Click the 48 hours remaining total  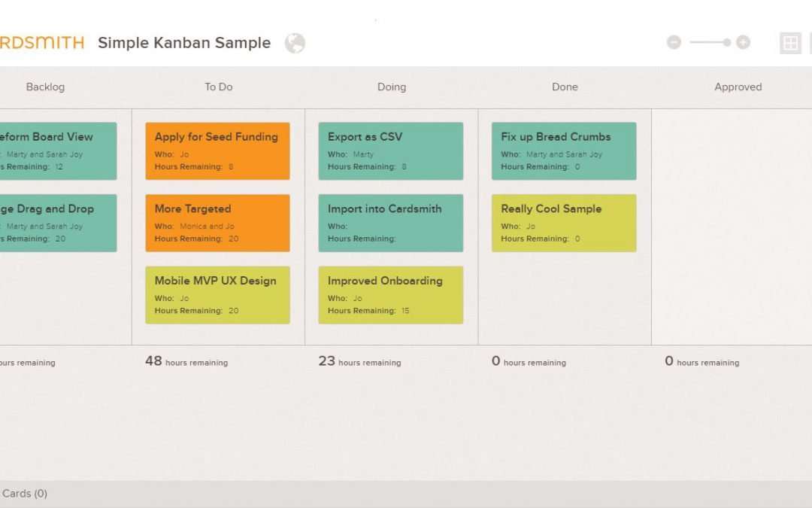tap(186, 361)
